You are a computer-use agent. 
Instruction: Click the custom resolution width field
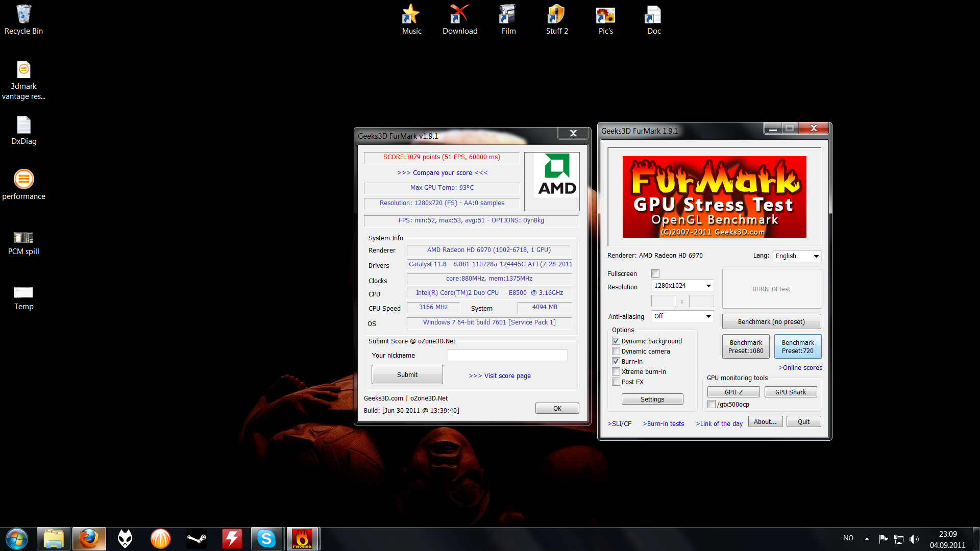click(x=664, y=301)
